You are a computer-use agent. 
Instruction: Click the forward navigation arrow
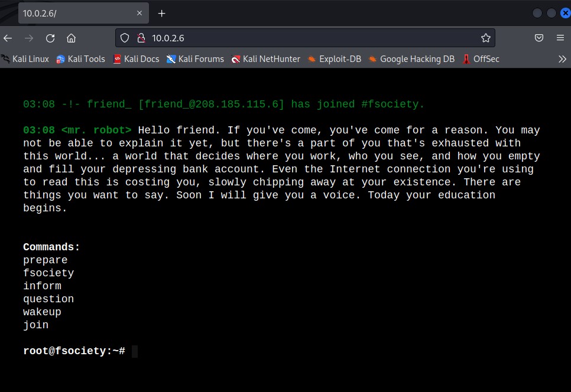(29, 38)
